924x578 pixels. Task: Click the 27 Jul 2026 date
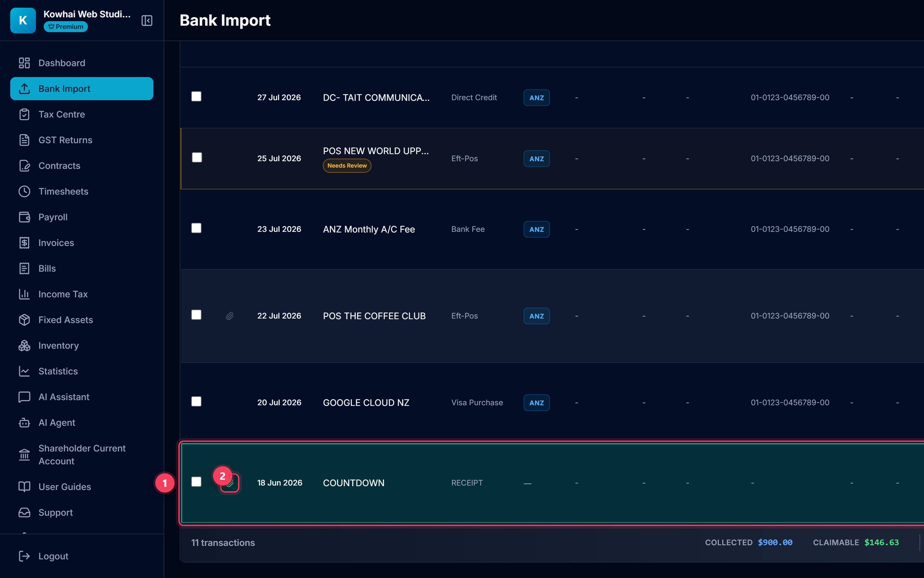click(x=279, y=98)
